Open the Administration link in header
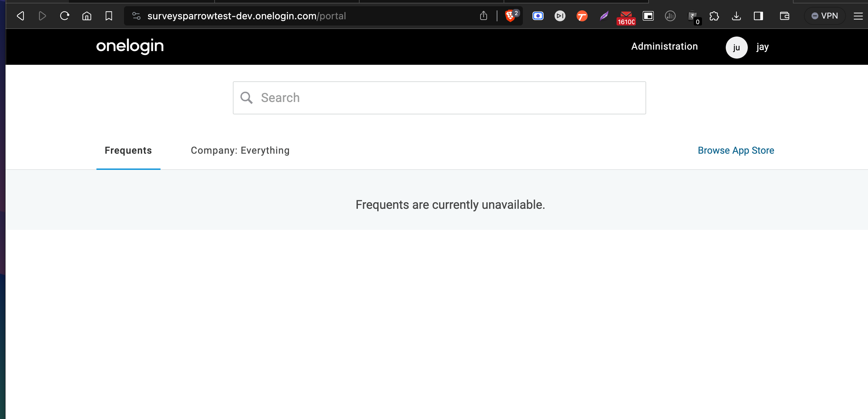The image size is (868, 419). coord(664,47)
